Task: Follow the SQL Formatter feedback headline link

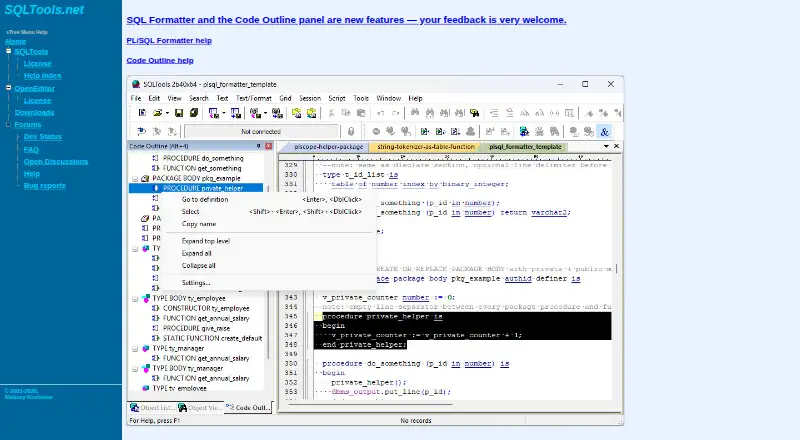Action: coord(346,20)
